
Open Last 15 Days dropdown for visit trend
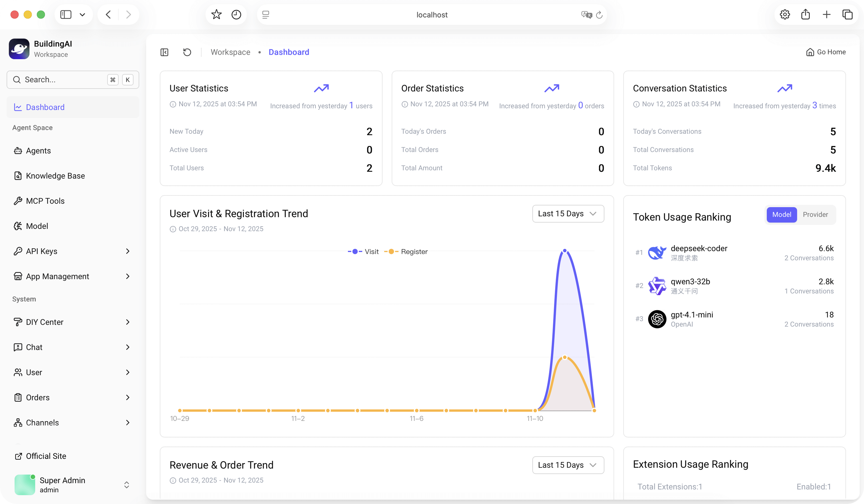568,213
